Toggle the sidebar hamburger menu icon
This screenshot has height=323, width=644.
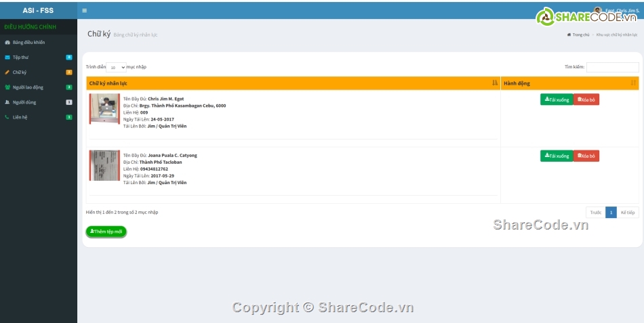click(x=84, y=11)
